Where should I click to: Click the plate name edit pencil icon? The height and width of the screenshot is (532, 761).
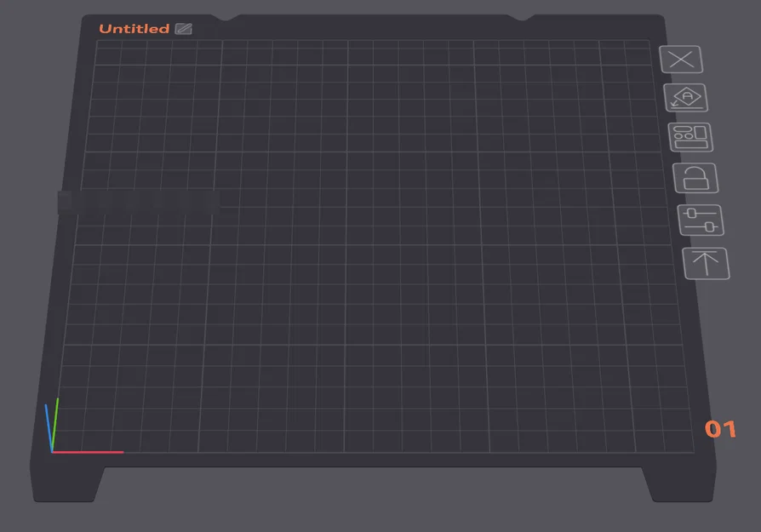[184, 29]
